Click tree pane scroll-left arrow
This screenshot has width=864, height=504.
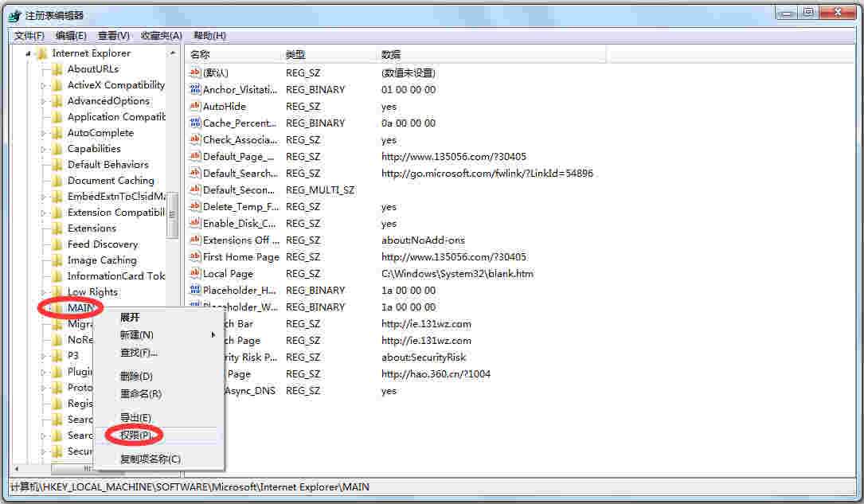(17, 468)
